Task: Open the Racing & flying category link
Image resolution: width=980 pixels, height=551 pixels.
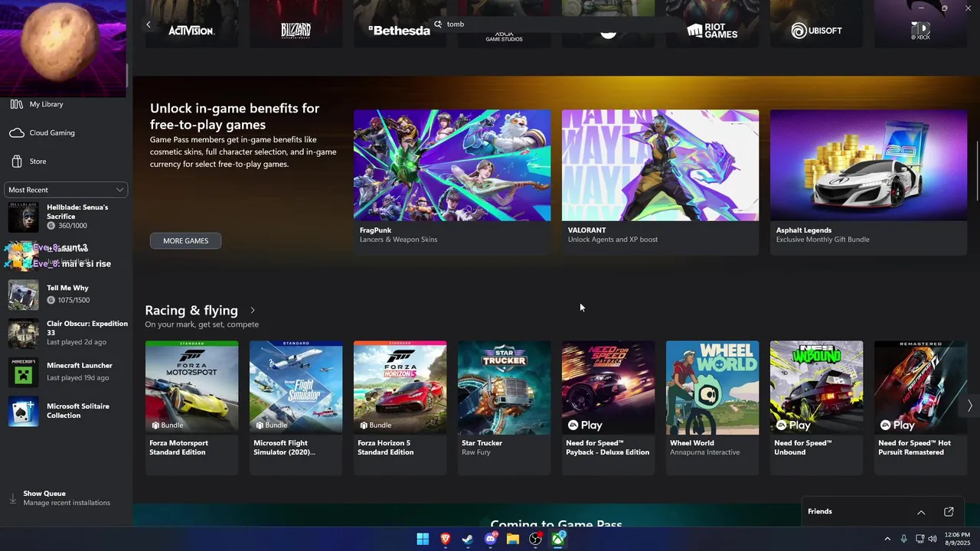Action: 191,310
